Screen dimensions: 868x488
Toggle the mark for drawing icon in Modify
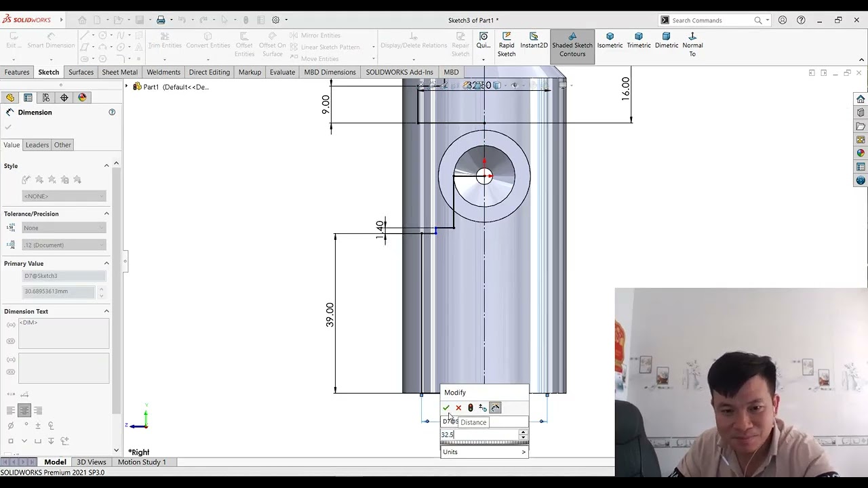(496, 407)
